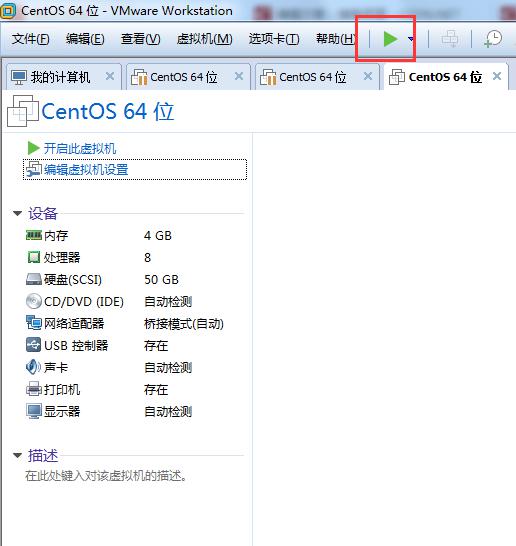The image size is (516, 546).
Task: Click the VM icon beside the CentOS 64 位 heading
Action: 23,111
